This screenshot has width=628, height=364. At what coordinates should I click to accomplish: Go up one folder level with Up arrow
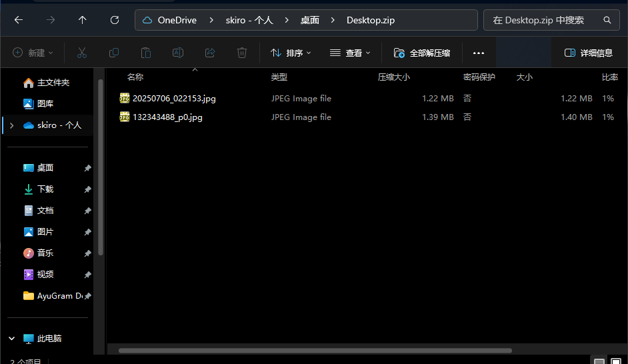(83, 20)
